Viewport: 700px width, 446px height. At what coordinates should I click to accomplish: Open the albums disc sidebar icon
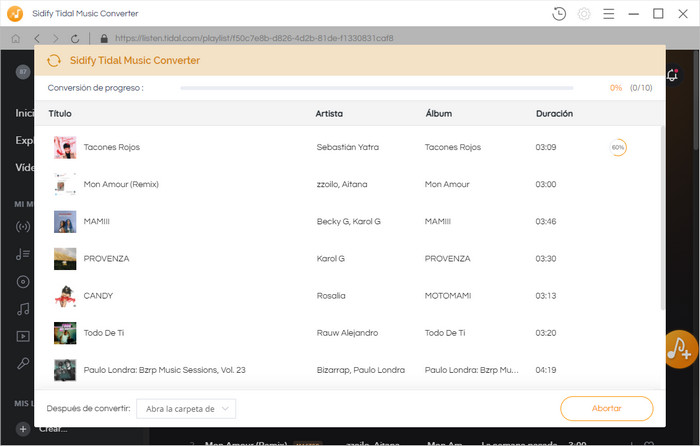pyautogui.click(x=23, y=282)
